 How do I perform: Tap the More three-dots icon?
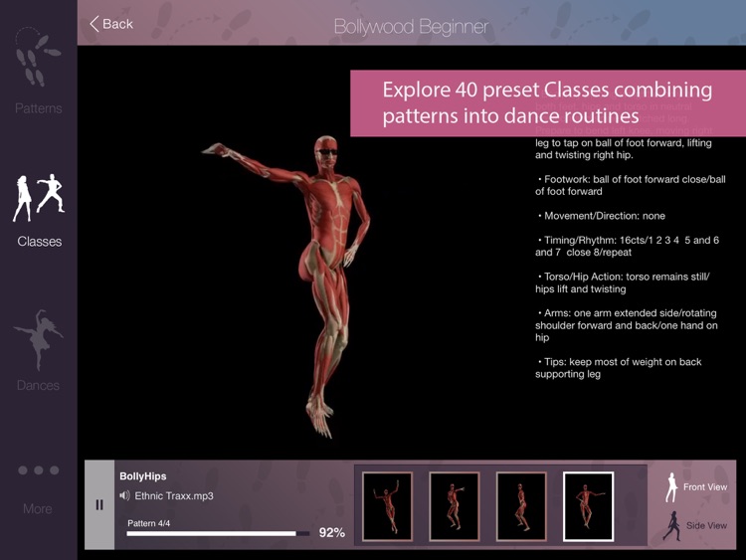[38, 470]
